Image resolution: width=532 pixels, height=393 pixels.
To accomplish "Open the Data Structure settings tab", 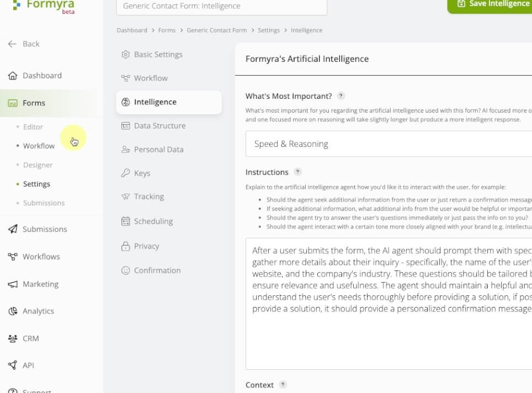I will tap(159, 126).
